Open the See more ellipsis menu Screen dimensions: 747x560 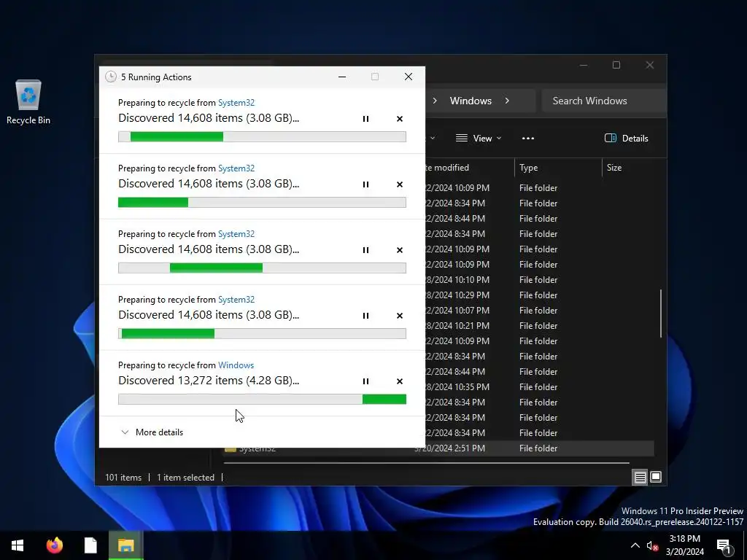pyautogui.click(x=528, y=138)
